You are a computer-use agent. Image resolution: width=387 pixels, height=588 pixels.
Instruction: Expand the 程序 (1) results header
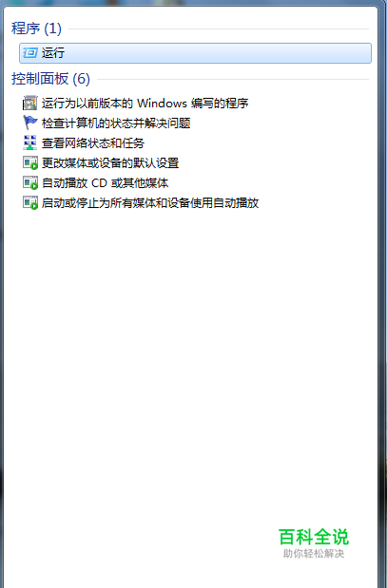click(x=36, y=28)
